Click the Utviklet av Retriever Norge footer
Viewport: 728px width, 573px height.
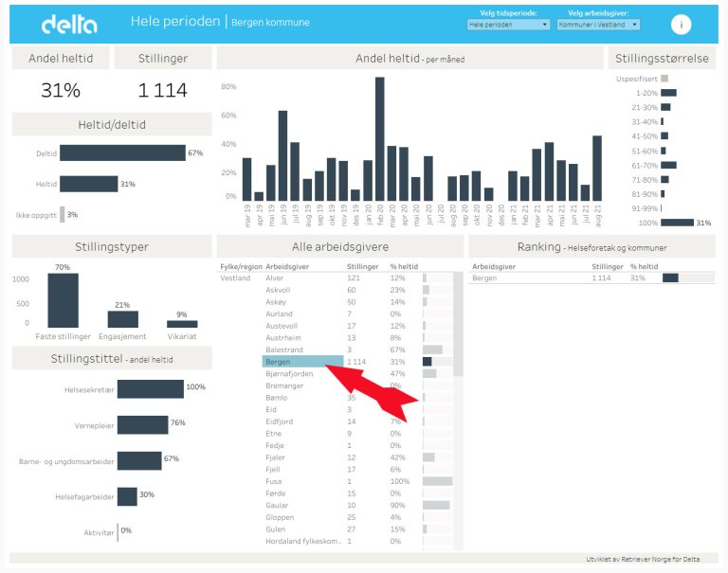[643, 559]
